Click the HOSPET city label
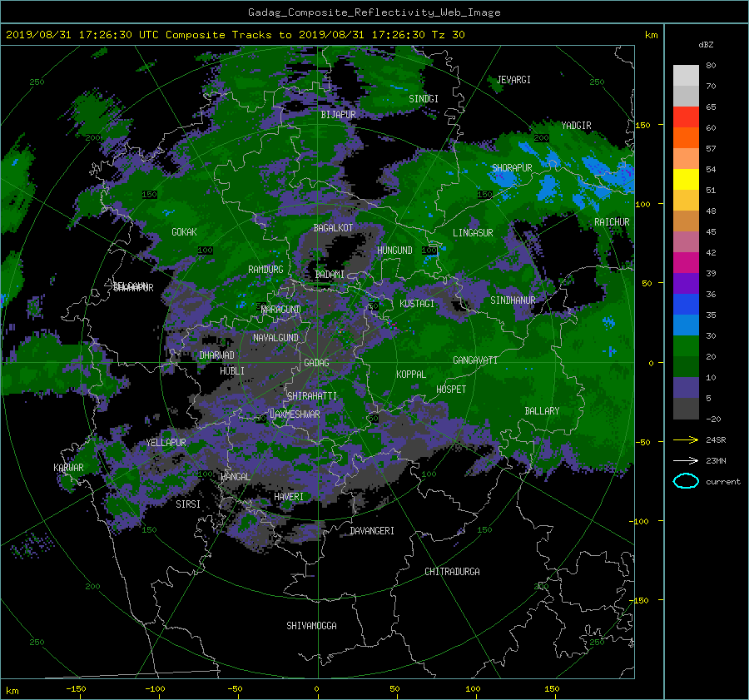Viewport: 749px width, 700px height. coord(451,390)
